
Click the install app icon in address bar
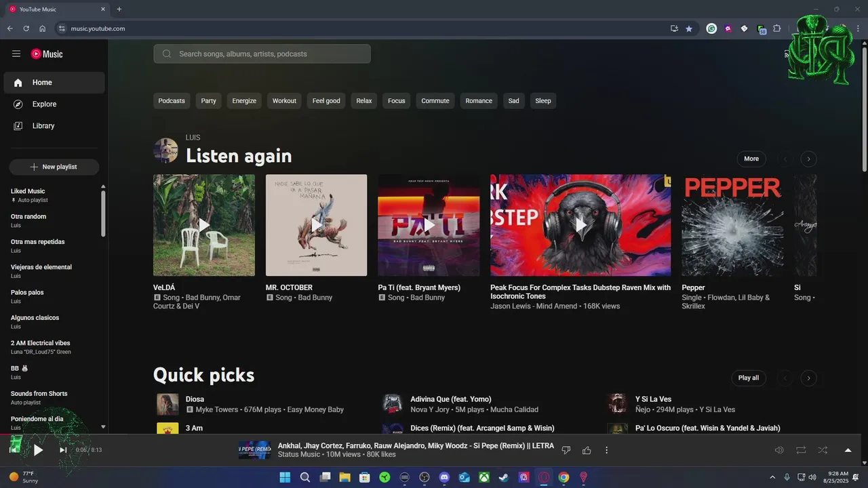coord(674,28)
